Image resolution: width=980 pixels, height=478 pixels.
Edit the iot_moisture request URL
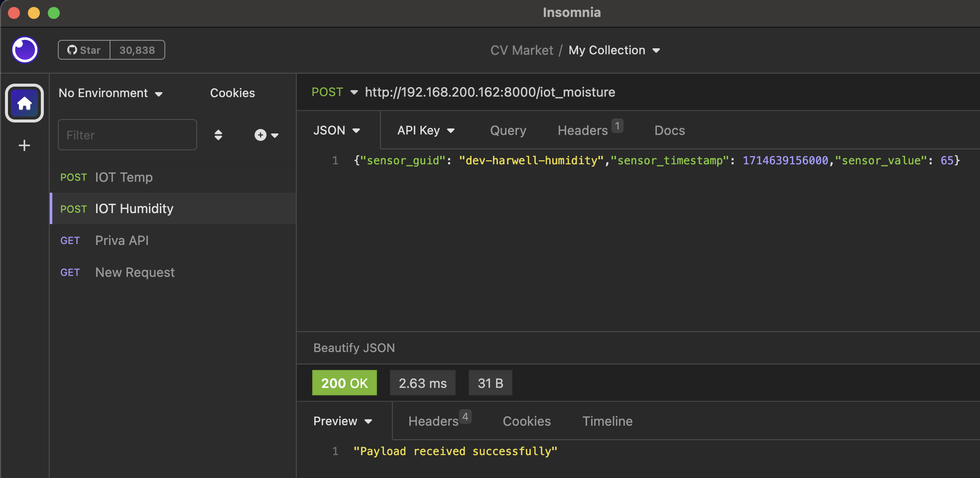(490, 92)
